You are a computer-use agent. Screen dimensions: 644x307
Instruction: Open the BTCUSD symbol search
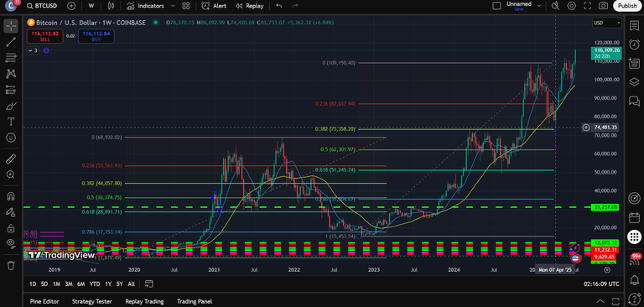[42, 6]
